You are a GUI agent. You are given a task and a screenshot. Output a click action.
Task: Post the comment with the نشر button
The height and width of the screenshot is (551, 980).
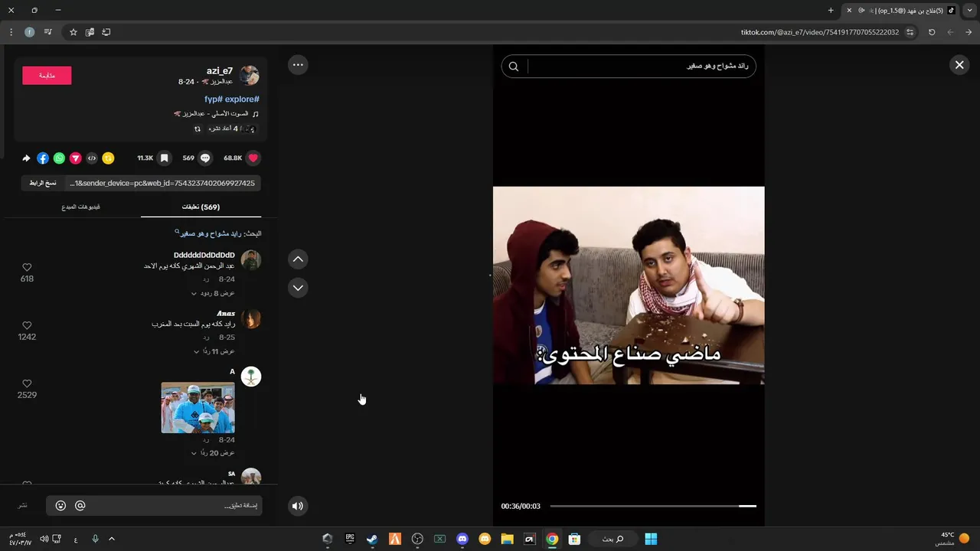[23, 506]
